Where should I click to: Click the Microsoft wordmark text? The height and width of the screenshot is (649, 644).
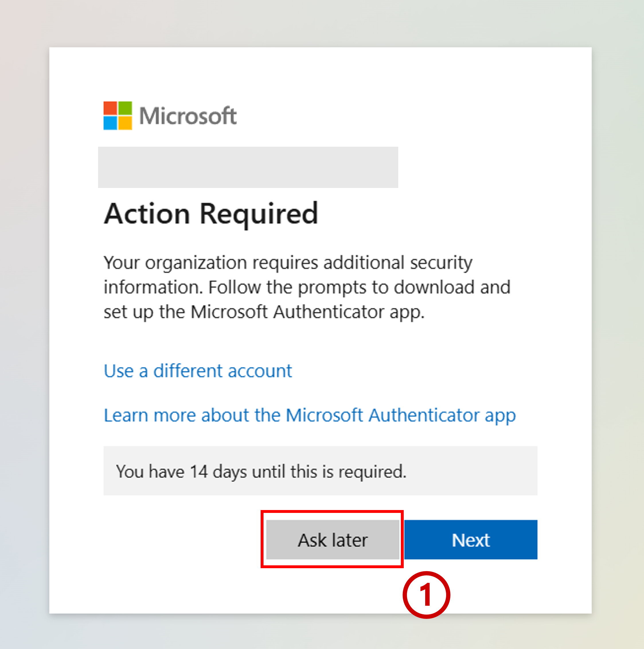[188, 116]
